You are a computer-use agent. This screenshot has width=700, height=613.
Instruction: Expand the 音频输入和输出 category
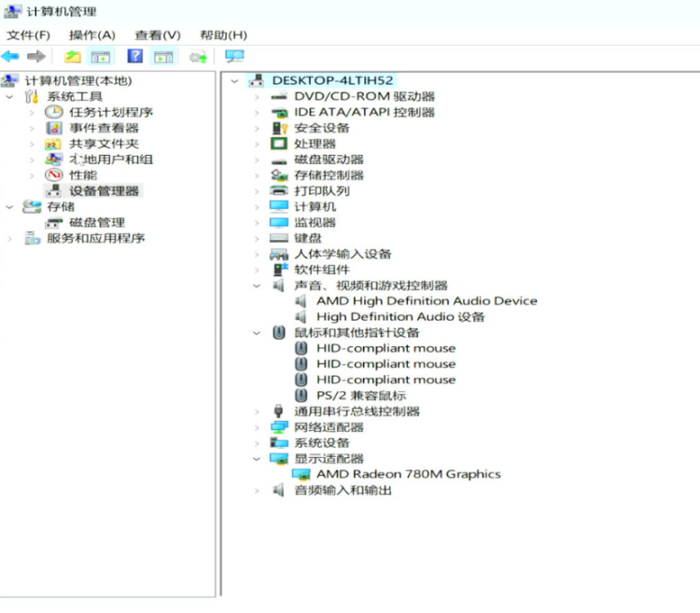(257, 491)
